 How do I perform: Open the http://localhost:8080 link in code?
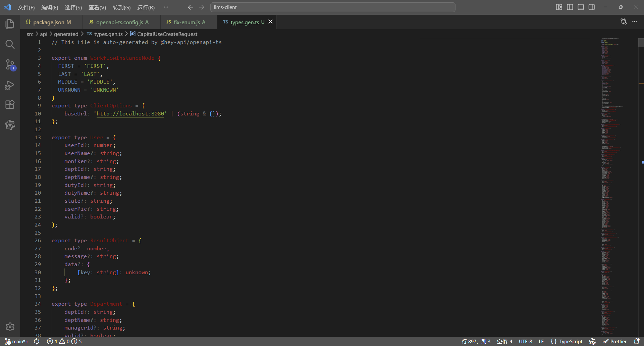click(x=130, y=114)
